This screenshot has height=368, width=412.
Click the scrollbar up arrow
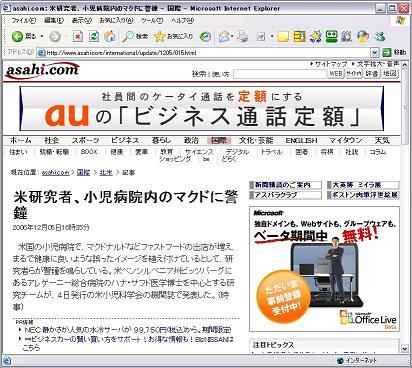pyautogui.click(x=405, y=64)
